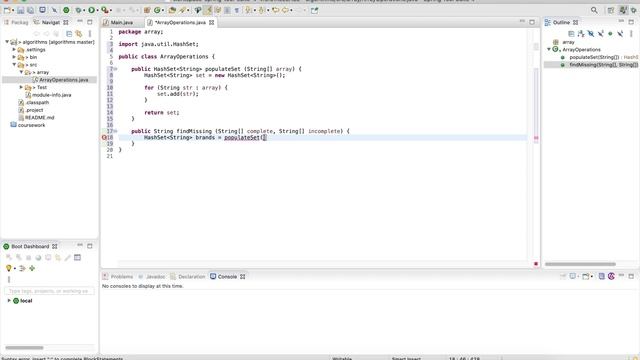The image size is (640, 360).
Task: Click the error marker on line 18
Action: 104,138
